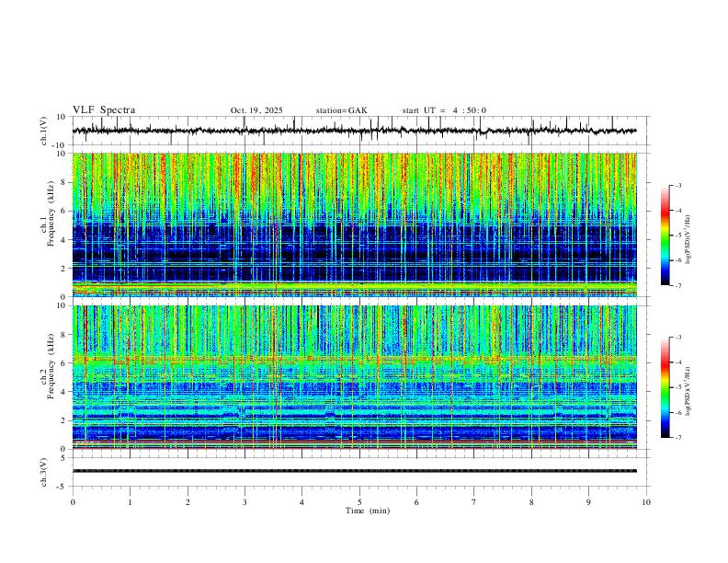Viewport: 728px width, 563px height.
Task: Click the ch.1 colorbar log(PSD) unit label
Action: coord(688,240)
